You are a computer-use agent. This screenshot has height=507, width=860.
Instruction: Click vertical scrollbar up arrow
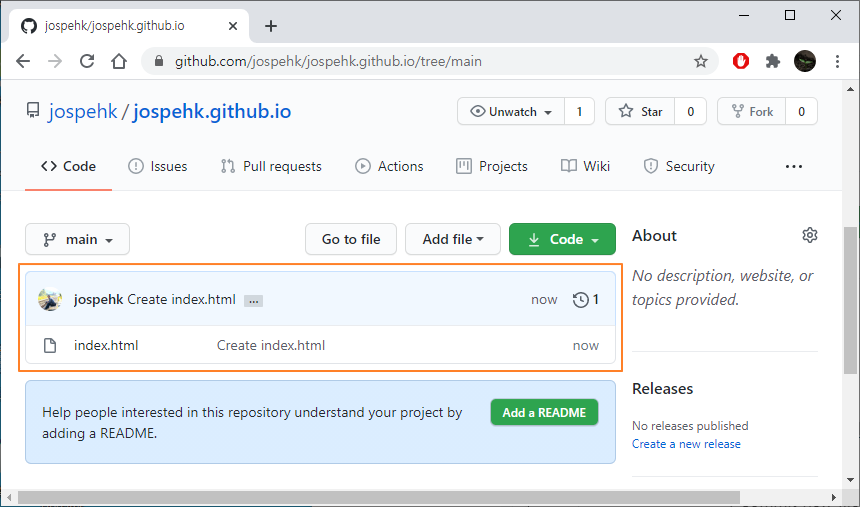coord(850,89)
